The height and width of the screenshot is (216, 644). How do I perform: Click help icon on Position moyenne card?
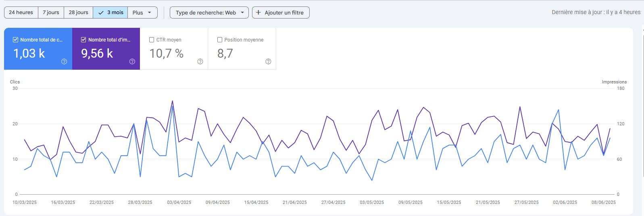tap(268, 62)
